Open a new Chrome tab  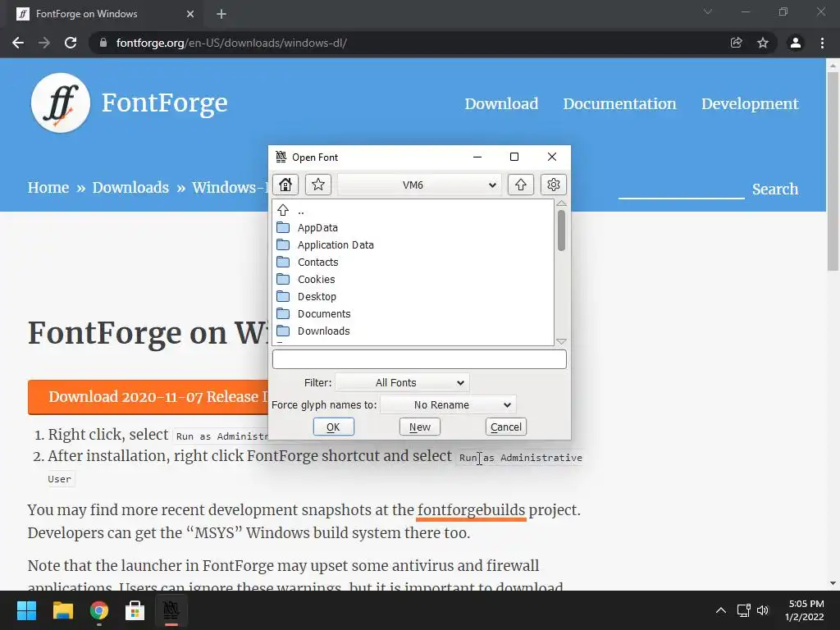221,14
